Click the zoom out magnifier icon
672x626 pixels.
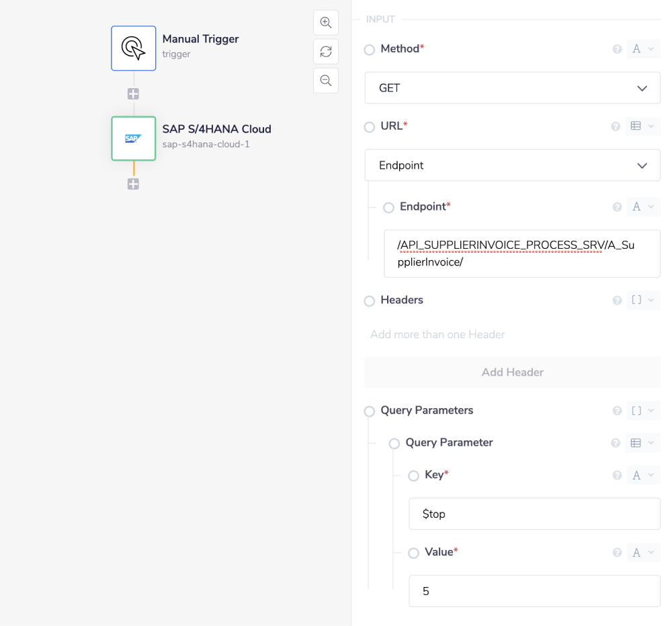[x=326, y=81]
